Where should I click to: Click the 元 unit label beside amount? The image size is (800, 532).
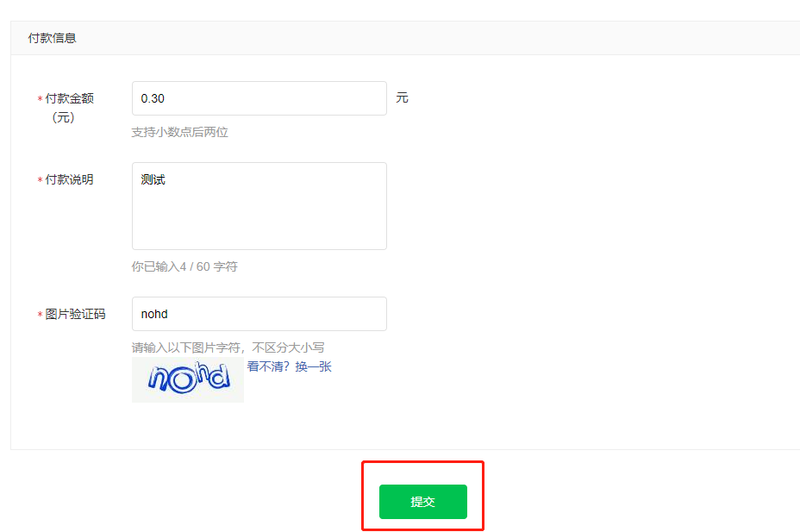point(402,98)
